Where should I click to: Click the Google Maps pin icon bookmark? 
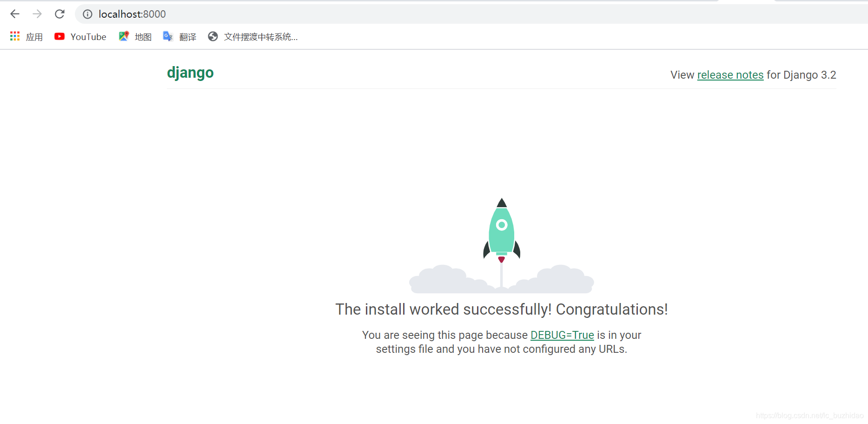pos(124,36)
